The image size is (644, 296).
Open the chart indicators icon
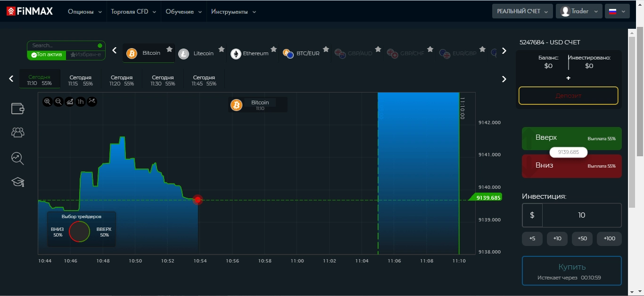[x=92, y=101]
